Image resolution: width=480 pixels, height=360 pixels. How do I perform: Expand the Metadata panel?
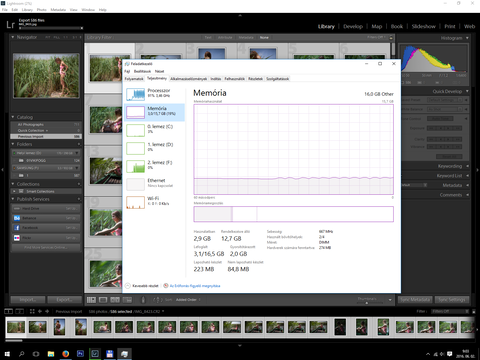(467, 185)
